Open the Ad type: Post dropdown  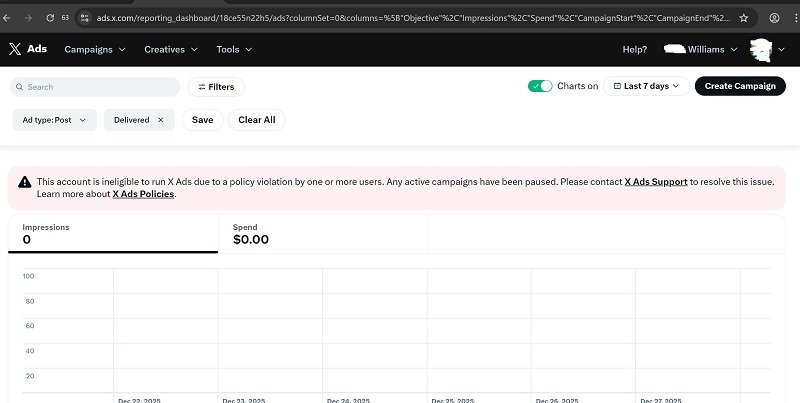[54, 120]
